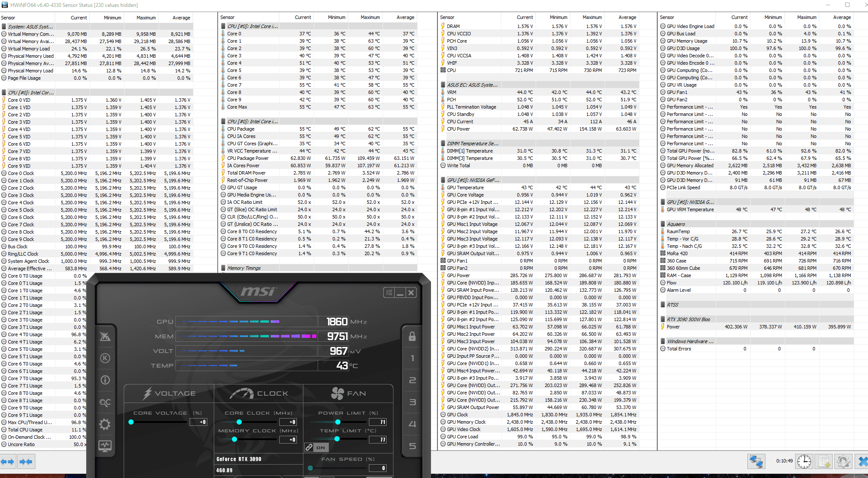Select the Total Errors row
This screenshot has height=478, width=868.
click(x=756, y=349)
